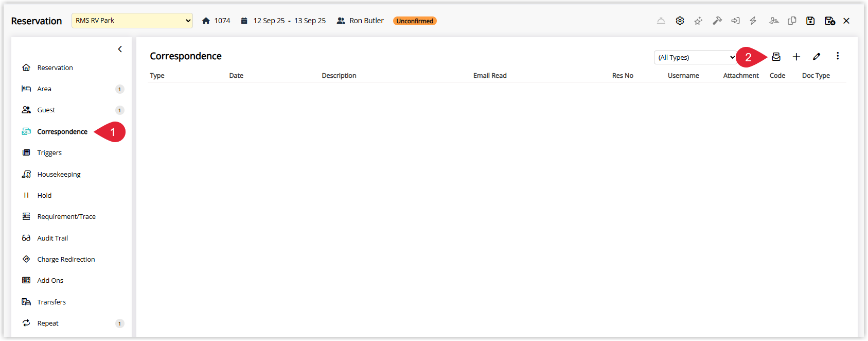Click the count badge next to Area
The width and height of the screenshot is (868, 341).
(120, 89)
